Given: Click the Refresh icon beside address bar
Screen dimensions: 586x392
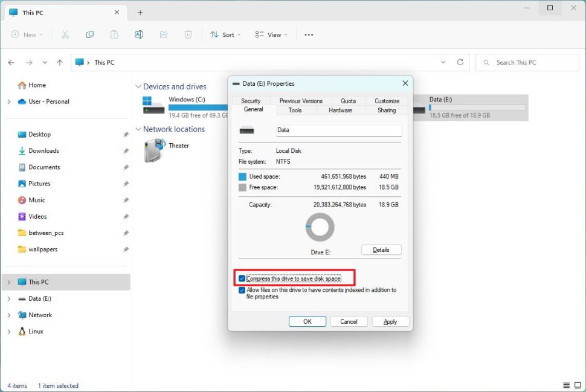Looking at the screenshot, I should click(460, 62).
